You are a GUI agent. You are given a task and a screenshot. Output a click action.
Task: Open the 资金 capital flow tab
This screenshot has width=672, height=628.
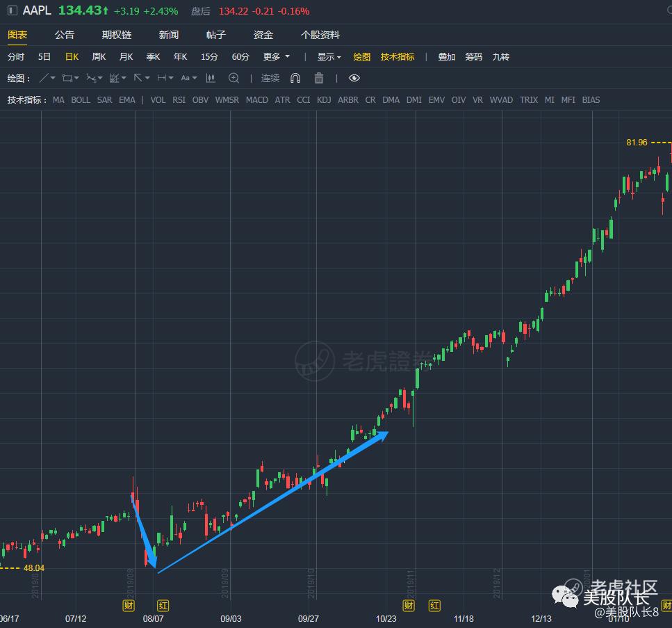(263, 35)
